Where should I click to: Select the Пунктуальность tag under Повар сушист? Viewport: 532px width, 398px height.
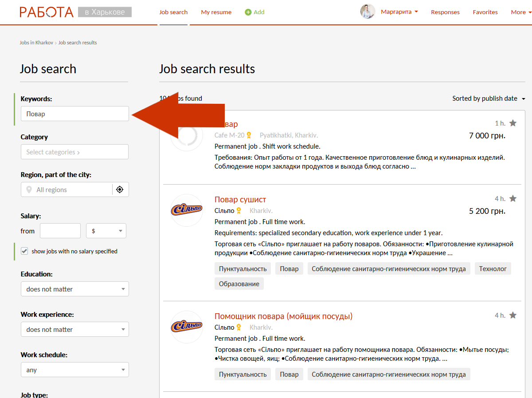pos(243,268)
